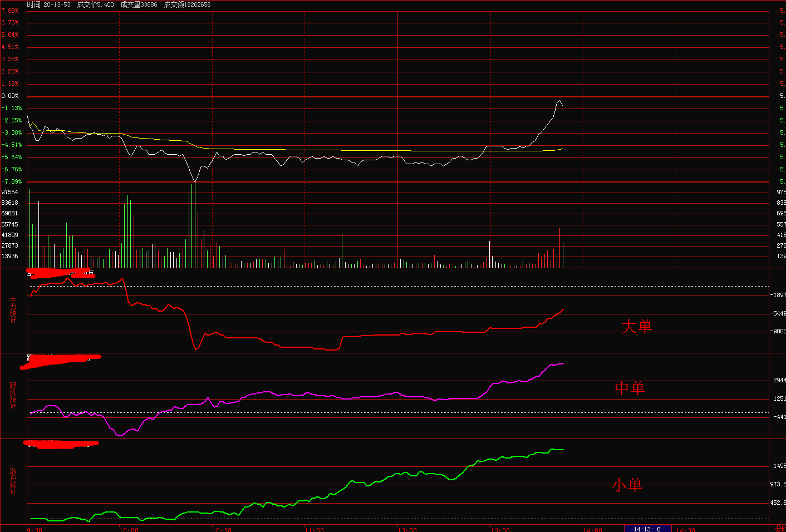This screenshot has width=786, height=532.
Task: Select the -5449 right axis value
Action: coord(778,314)
